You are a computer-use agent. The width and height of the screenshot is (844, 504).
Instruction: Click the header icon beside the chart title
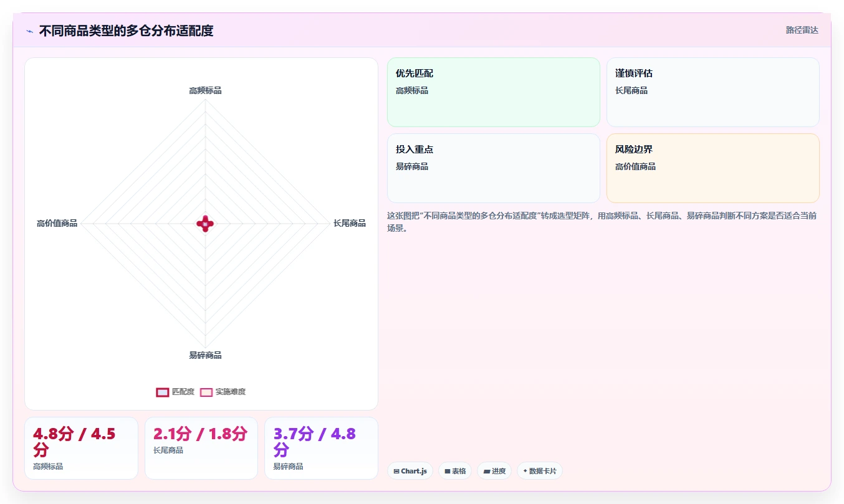[x=29, y=31]
